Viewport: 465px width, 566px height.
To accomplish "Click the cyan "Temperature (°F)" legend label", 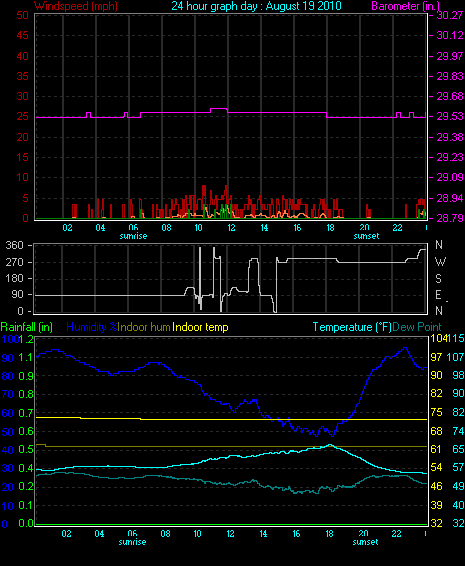I will tap(352, 327).
